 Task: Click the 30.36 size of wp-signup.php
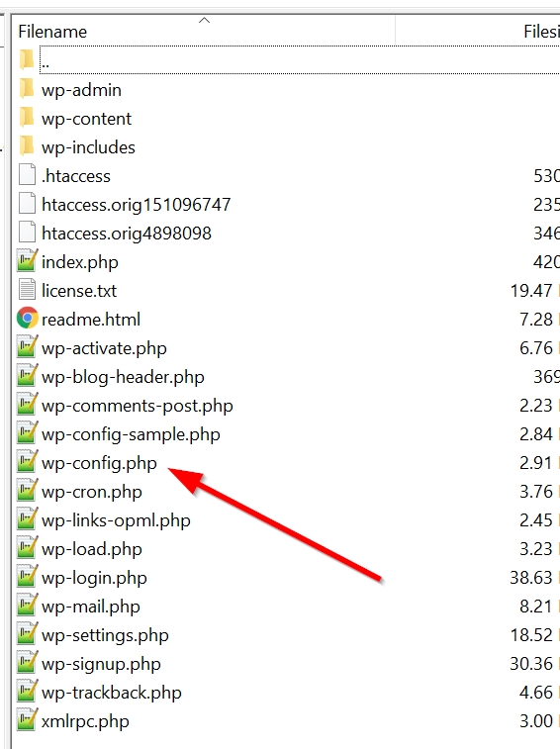tap(531, 663)
